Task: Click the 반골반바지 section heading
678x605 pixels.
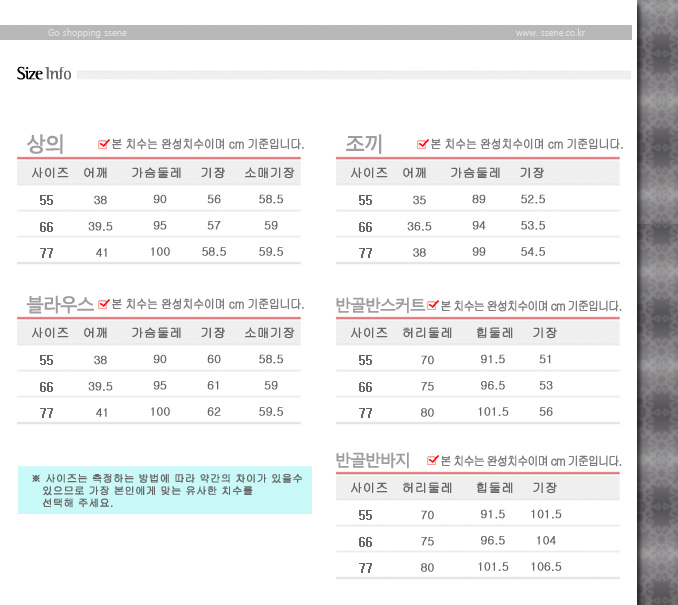Action: (373, 460)
